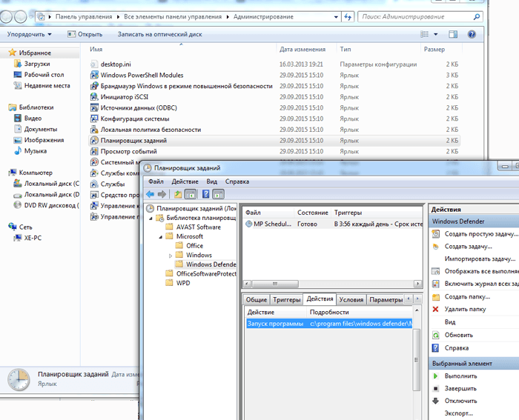
Task: Click the Up one level folder icon
Action: click(x=178, y=194)
